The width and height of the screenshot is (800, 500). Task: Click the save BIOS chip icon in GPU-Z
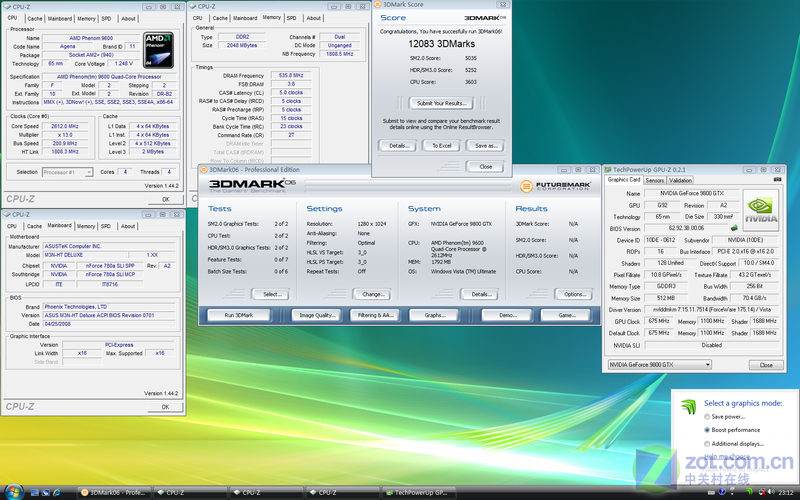coord(734,228)
